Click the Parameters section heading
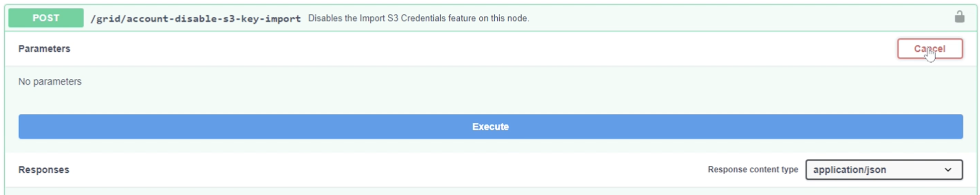The image size is (980, 195). [x=44, y=49]
